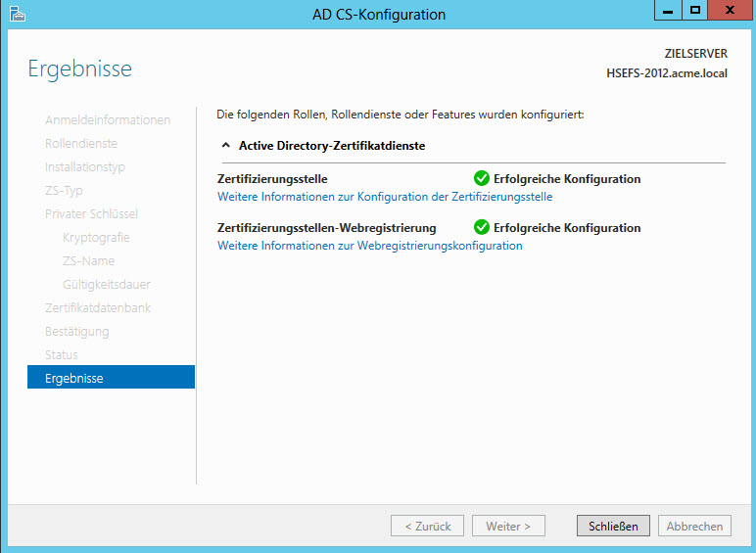Click the green checkmark next to Zertifizierungsstellen-Webregistrierung
This screenshot has height=553, width=756.
[481, 227]
